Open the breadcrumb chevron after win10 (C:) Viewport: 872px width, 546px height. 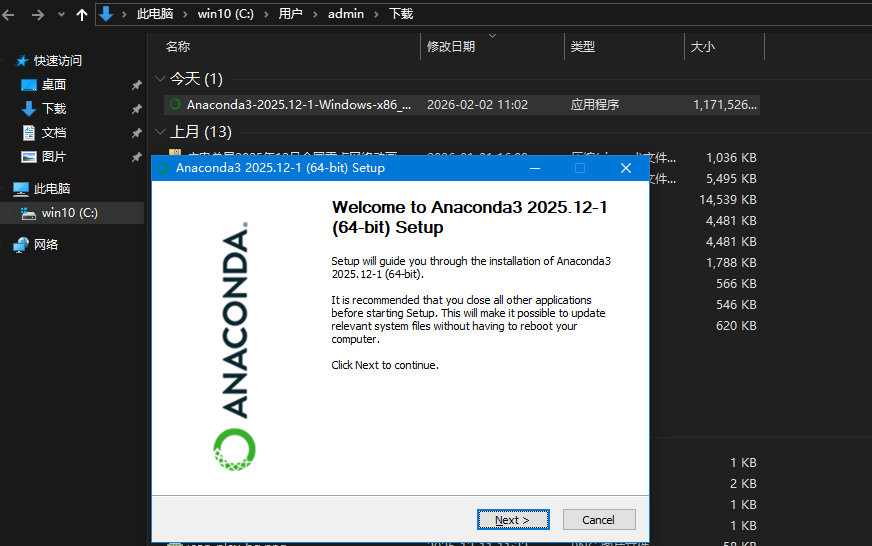pos(266,14)
